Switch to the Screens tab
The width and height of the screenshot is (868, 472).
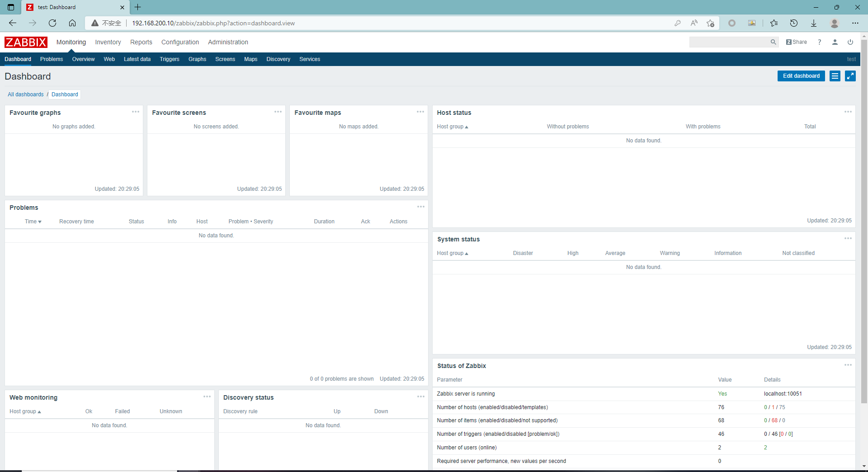click(225, 59)
